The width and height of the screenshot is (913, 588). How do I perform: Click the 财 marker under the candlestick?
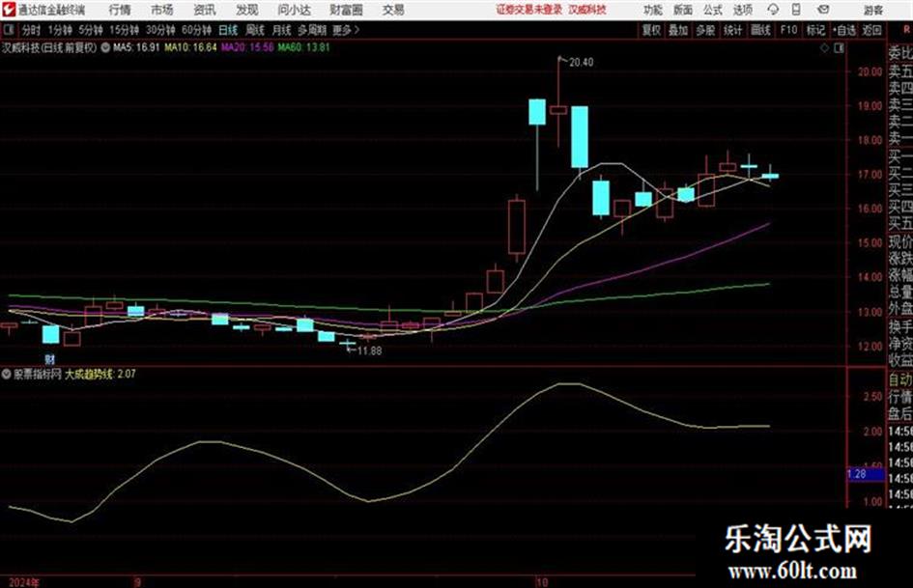[50, 359]
